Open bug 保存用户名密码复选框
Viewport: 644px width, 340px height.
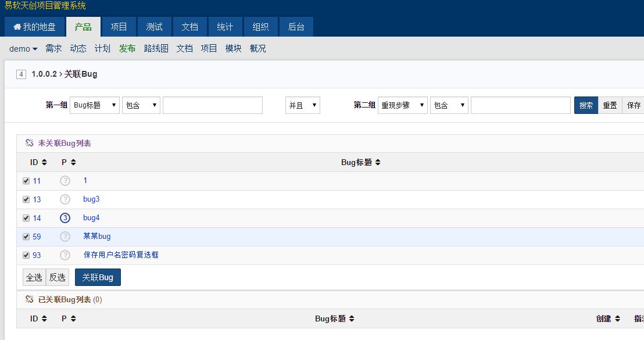(x=121, y=255)
